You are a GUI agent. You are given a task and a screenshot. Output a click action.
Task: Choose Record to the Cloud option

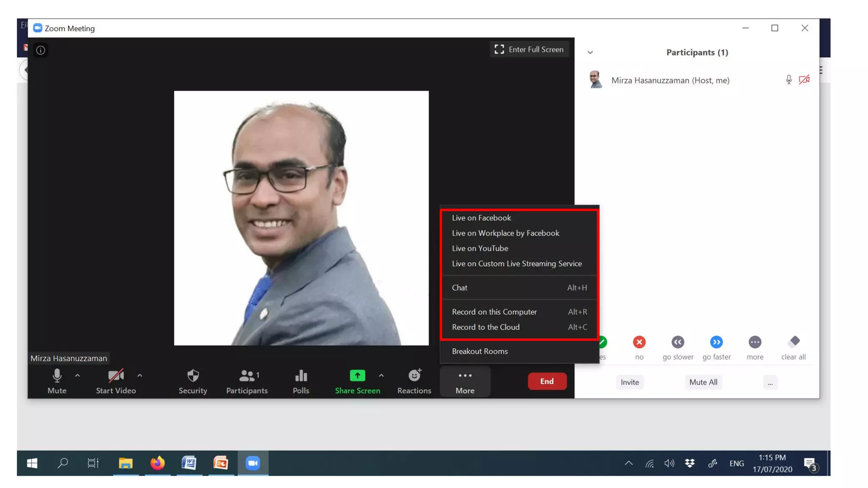[486, 327]
